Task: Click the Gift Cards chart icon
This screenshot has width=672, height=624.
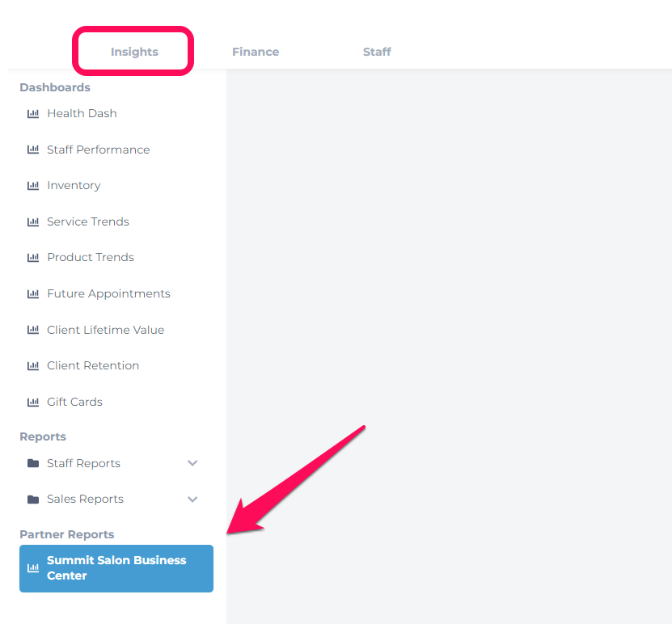Action: pyautogui.click(x=33, y=403)
